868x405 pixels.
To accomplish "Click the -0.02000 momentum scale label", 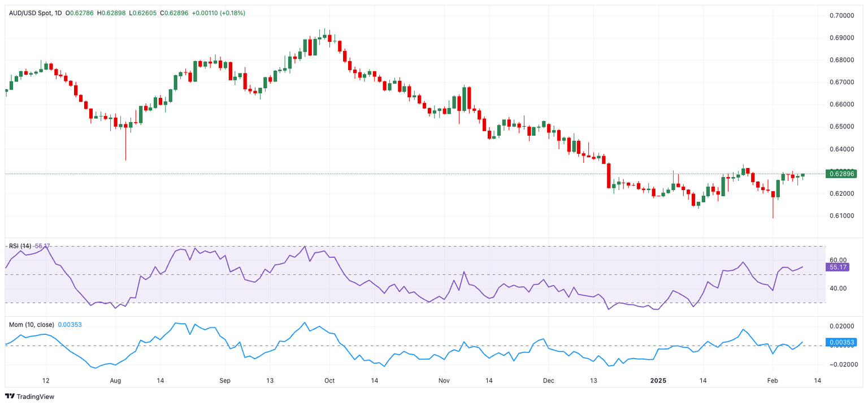I will point(841,364).
